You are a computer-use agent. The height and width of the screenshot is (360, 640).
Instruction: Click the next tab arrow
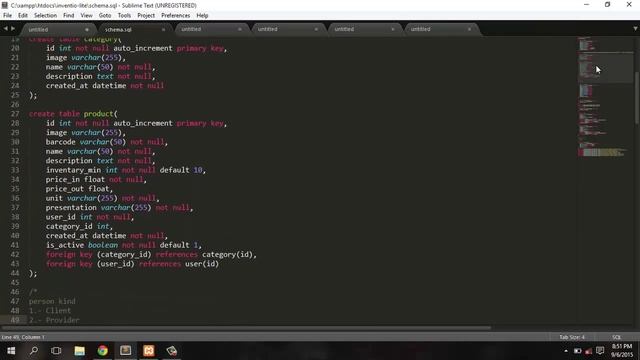(x=13, y=29)
